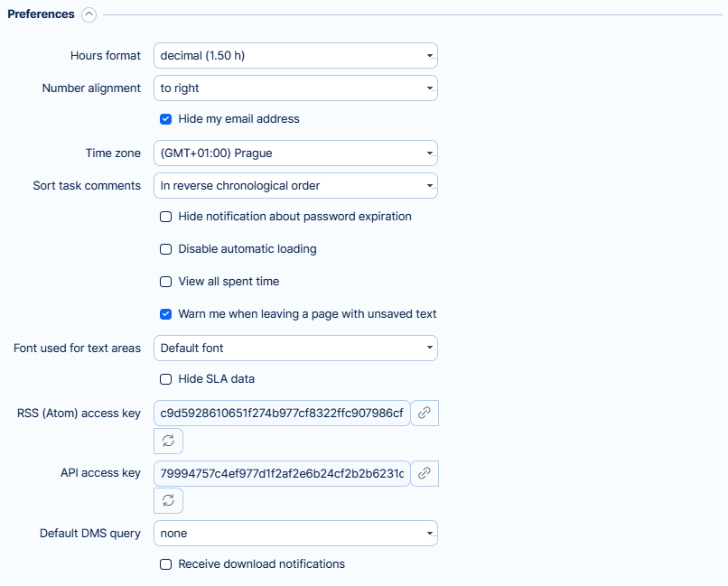Open Sort task comments dropdown
Screen dimensions: 728x586
295,186
